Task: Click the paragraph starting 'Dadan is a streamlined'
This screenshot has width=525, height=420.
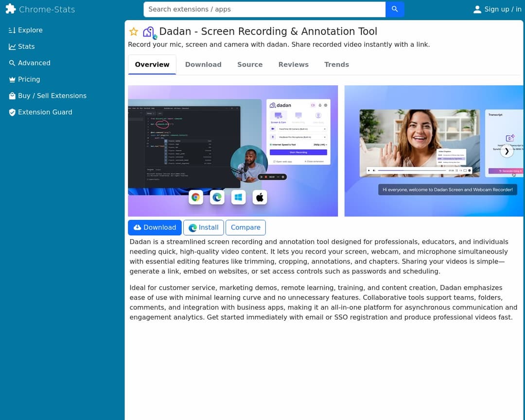Action: coord(319,257)
